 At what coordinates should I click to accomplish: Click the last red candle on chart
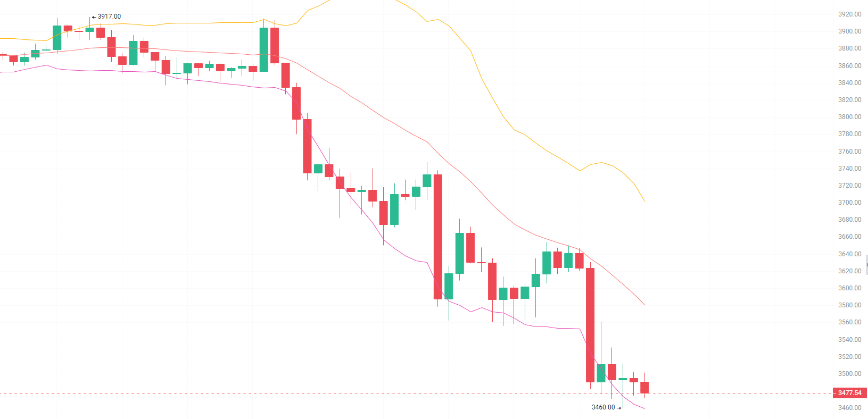644,387
